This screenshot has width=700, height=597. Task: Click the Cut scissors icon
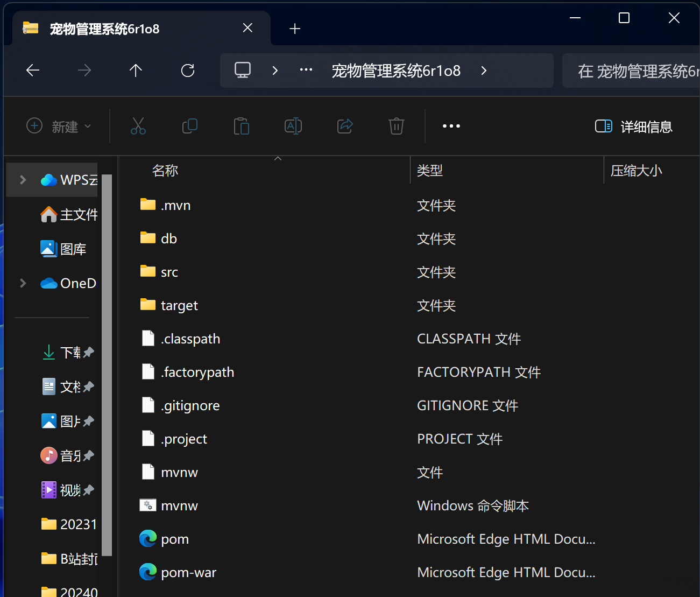[x=138, y=127]
